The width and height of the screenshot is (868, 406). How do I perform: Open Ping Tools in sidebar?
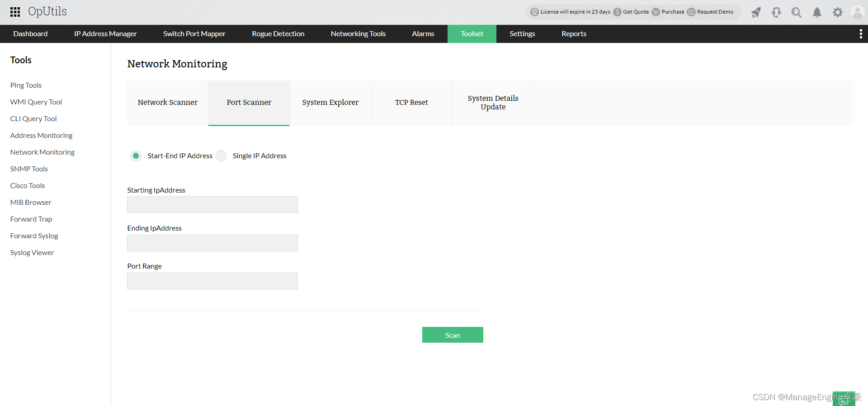pos(26,85)
